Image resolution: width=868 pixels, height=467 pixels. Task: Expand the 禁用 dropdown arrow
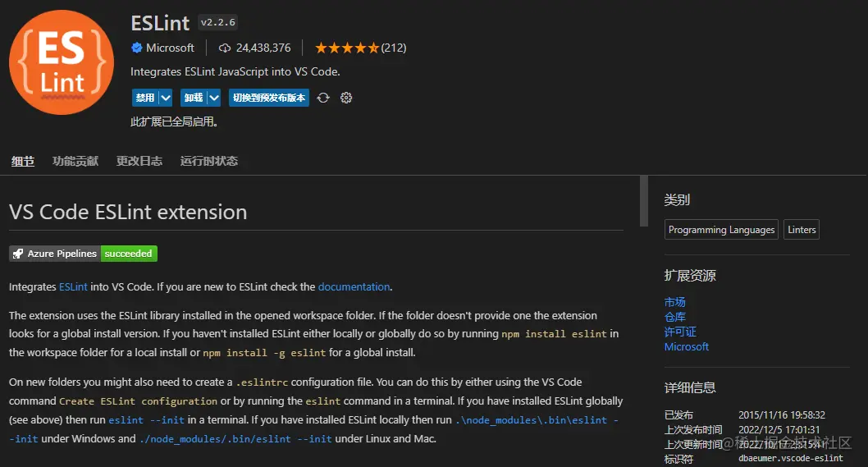(x=166, y=98)
